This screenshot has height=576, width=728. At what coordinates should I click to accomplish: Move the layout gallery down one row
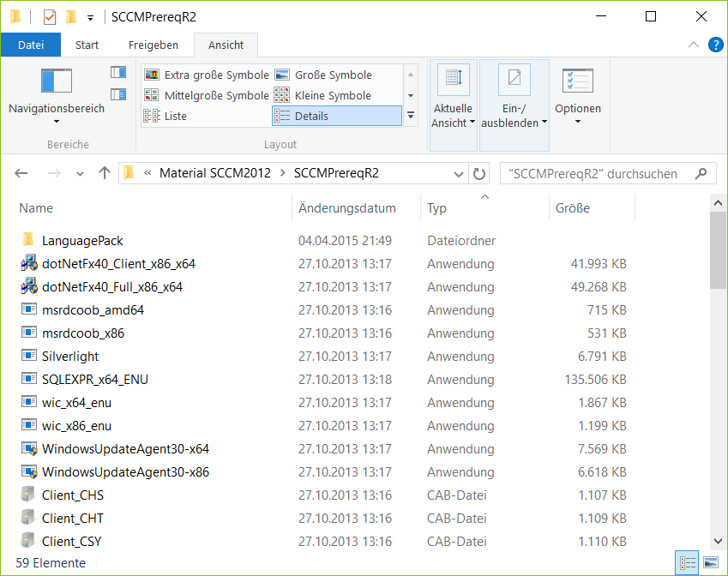(411, 95)
